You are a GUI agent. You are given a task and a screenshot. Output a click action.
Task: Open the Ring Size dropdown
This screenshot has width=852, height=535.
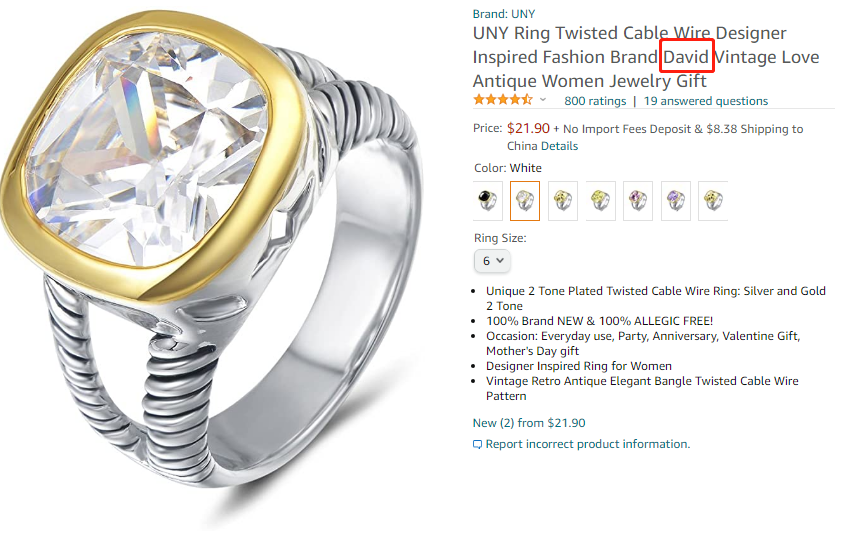[492, 261]
